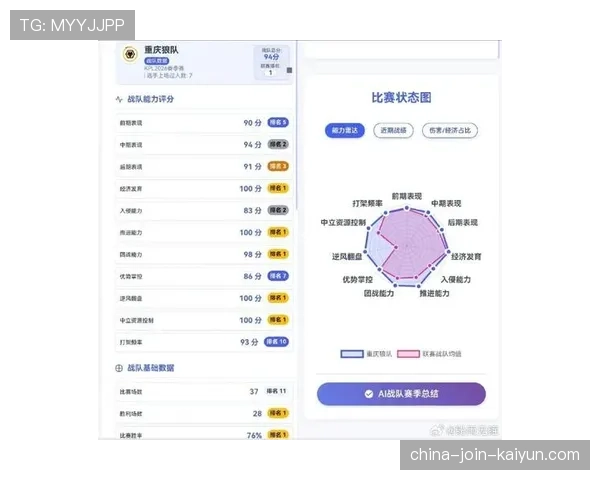Viewport: 600px width, 480px height.
Task: Click the 28 value in 胜利场数 row
Action: pos(257,413)
